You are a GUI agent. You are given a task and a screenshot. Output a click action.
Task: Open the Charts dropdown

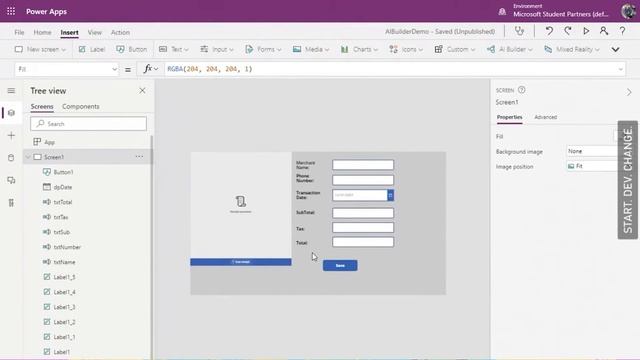[359, 49]
